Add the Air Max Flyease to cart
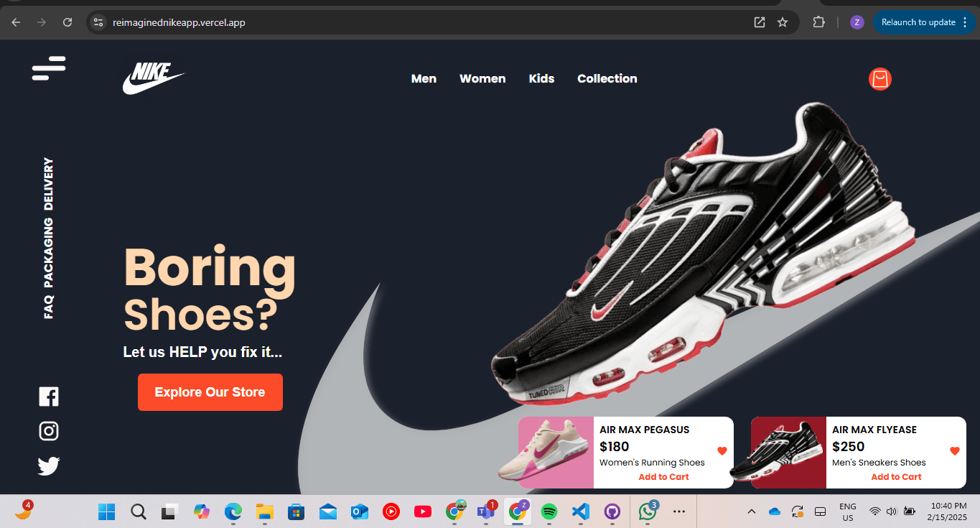Screen dimensions: 980x528 tap(896, 477)
